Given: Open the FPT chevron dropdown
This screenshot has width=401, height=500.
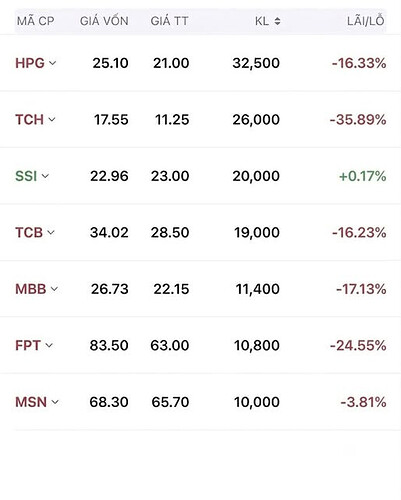Looking at the screenshot, I should click(49, 345).
